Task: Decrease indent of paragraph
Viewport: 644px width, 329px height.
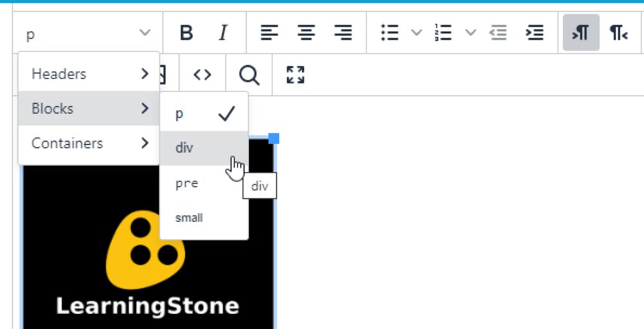Action: 498,33
